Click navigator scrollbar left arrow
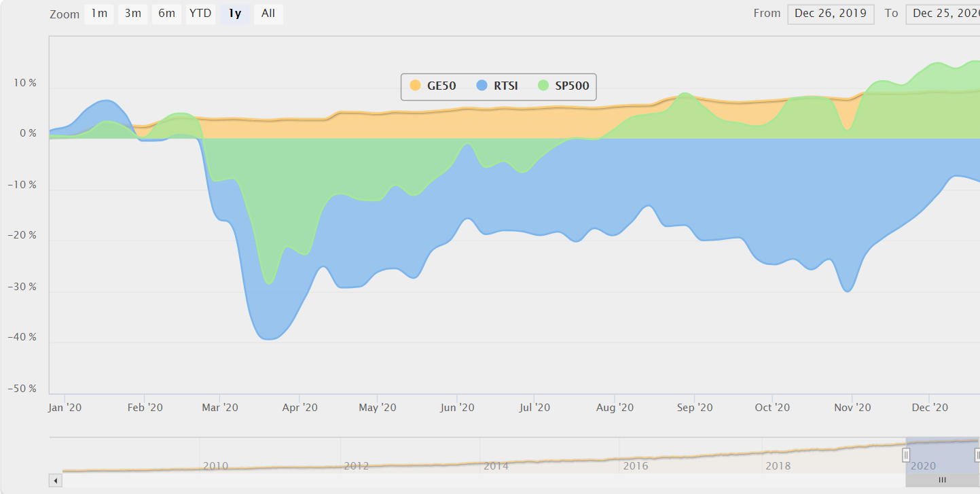980x494 pixels. tap(55, 480)
